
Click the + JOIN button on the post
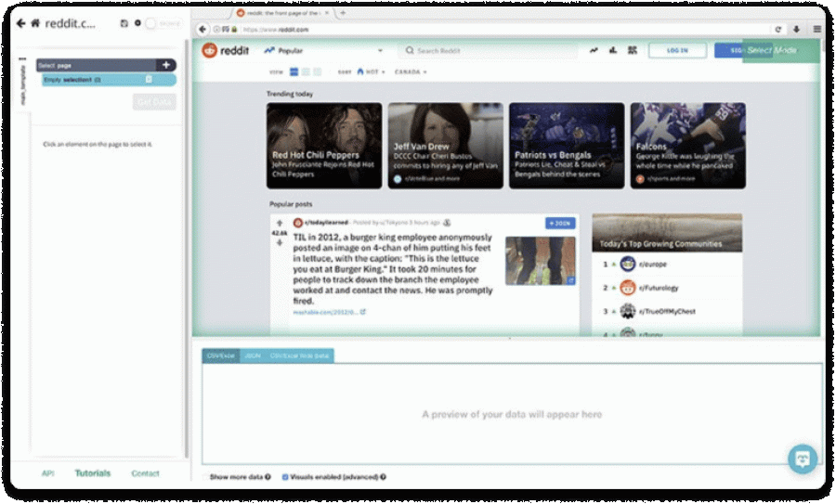point(560,224)
